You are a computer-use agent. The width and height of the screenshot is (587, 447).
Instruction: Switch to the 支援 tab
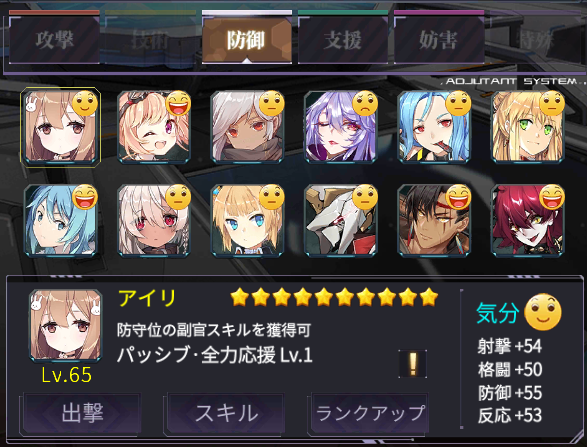pyautogui.click(x=343, y=39)
